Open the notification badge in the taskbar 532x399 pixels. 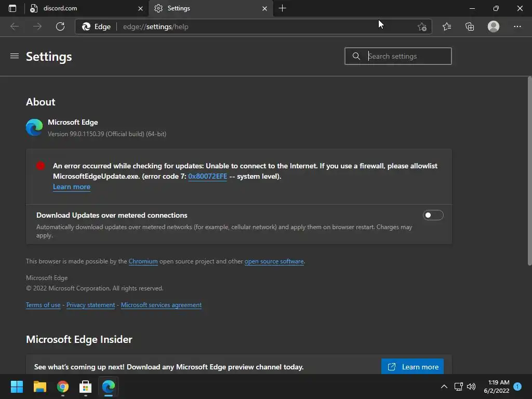[517, 386]
